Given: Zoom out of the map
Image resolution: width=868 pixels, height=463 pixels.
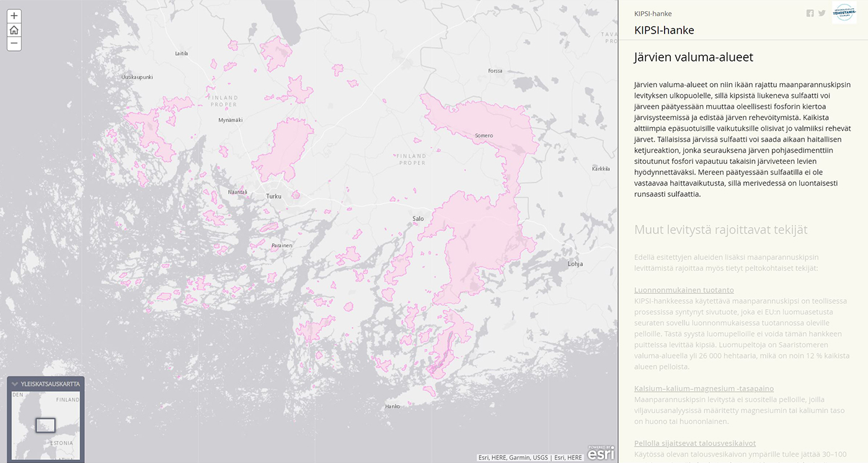Looking at the screenshot, I should (x=14, y=43).
